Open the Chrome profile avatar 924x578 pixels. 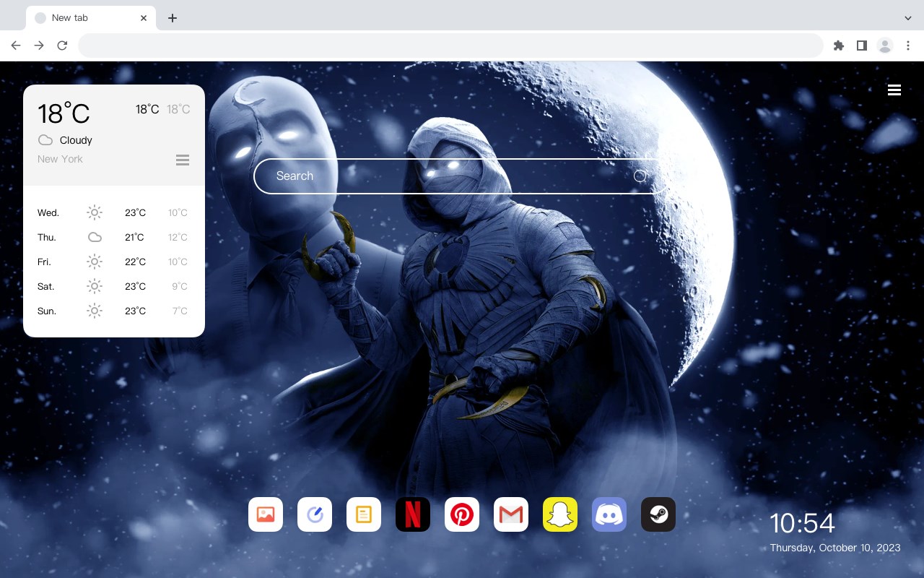click(x=885, y=46)
